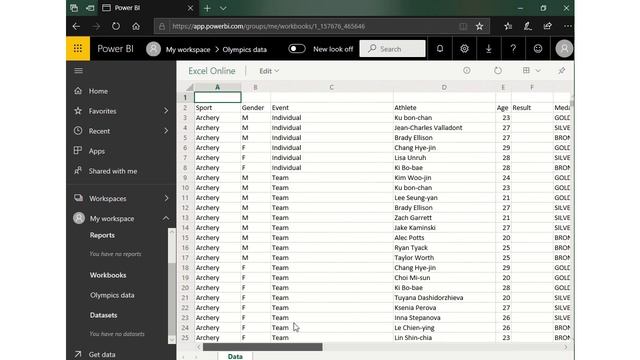The height and width of the screenshot is (360, 640).
Task: Click the browser add notes pen icon
Action: point(527,26)
